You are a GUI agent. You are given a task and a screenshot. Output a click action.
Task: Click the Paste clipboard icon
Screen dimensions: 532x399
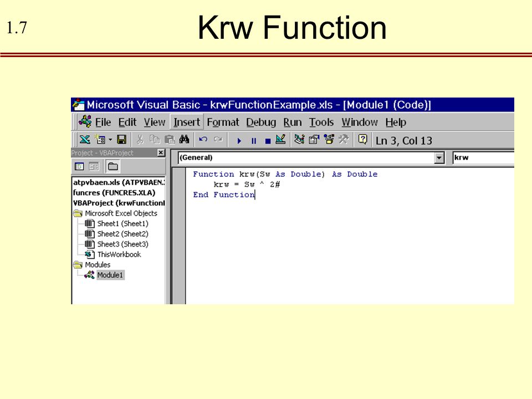pos(170,140)
